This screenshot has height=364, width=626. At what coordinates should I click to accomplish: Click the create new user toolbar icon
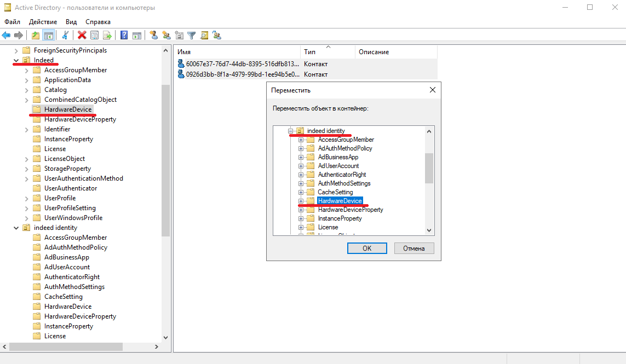pyautogui.click(x=154, y=36)
